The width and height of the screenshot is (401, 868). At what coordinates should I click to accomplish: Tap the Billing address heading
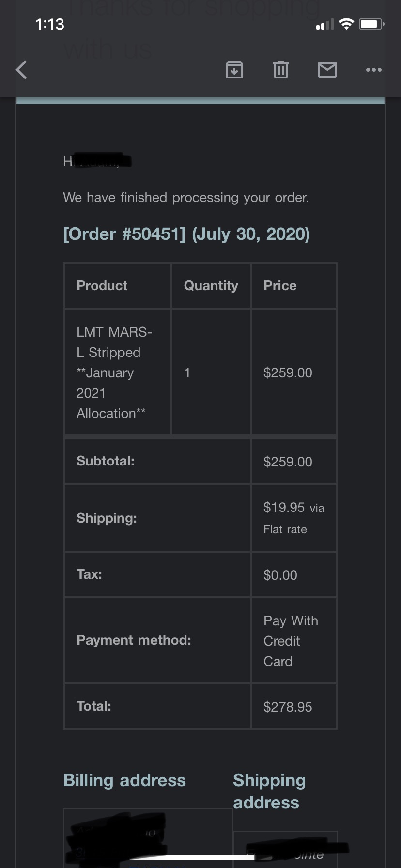(x=124, y=780)
